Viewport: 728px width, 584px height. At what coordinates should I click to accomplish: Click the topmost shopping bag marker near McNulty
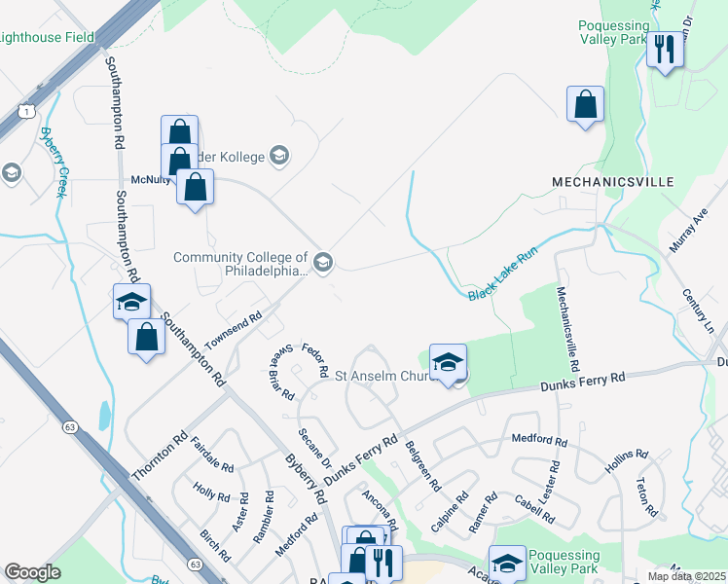point(180,130)
